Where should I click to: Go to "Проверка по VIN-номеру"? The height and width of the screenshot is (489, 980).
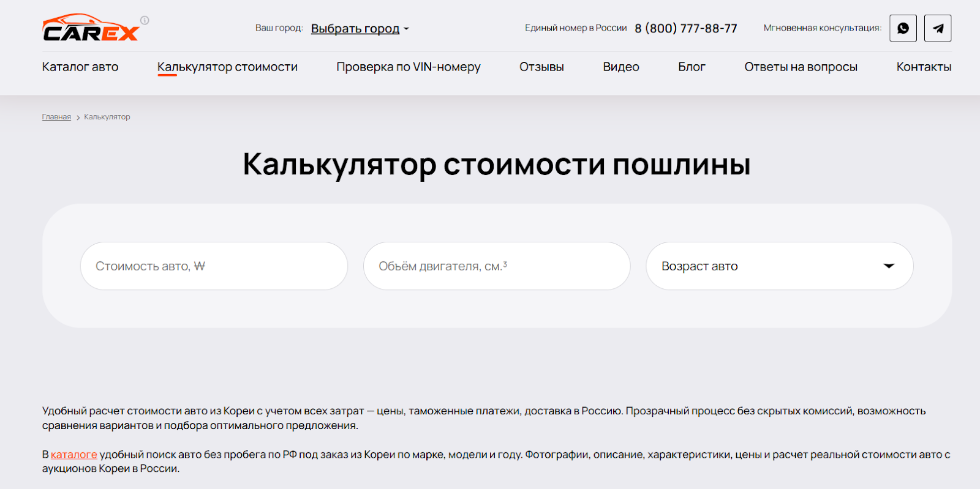tap(409, 67)
